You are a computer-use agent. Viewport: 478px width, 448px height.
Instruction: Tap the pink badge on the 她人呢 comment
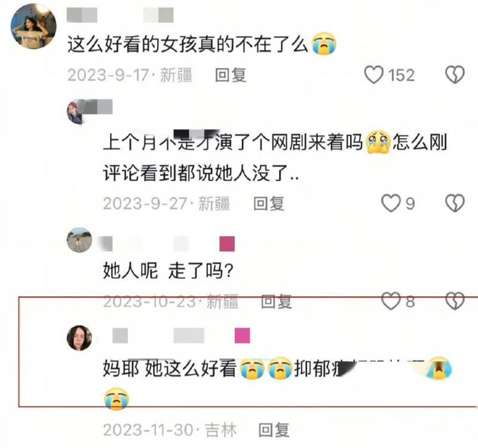coord(227,244)
